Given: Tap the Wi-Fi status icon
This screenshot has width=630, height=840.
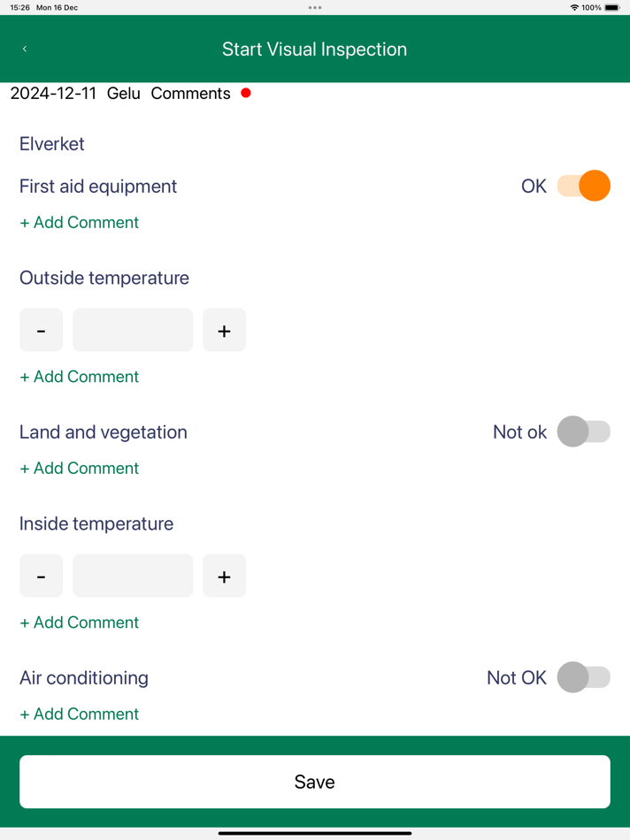Looking at the screenshot, I should (x=574, y=7).
